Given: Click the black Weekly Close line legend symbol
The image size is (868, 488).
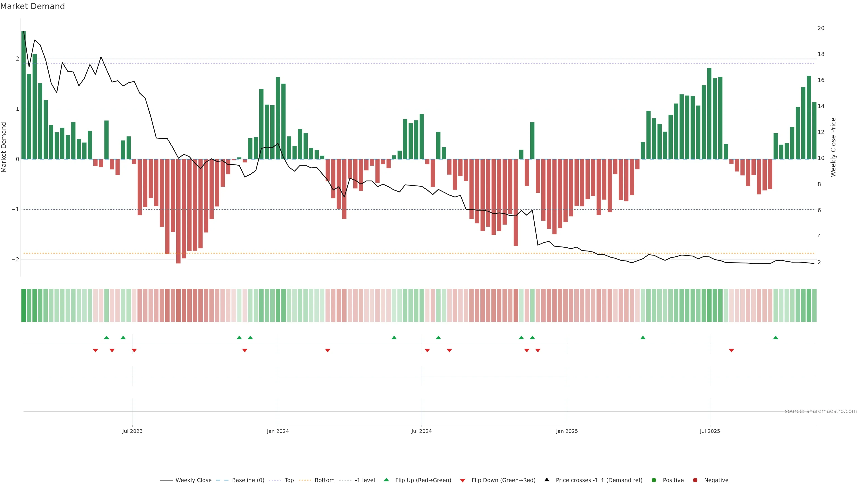Looking at the screenshot, I should (x=166, y=480).
